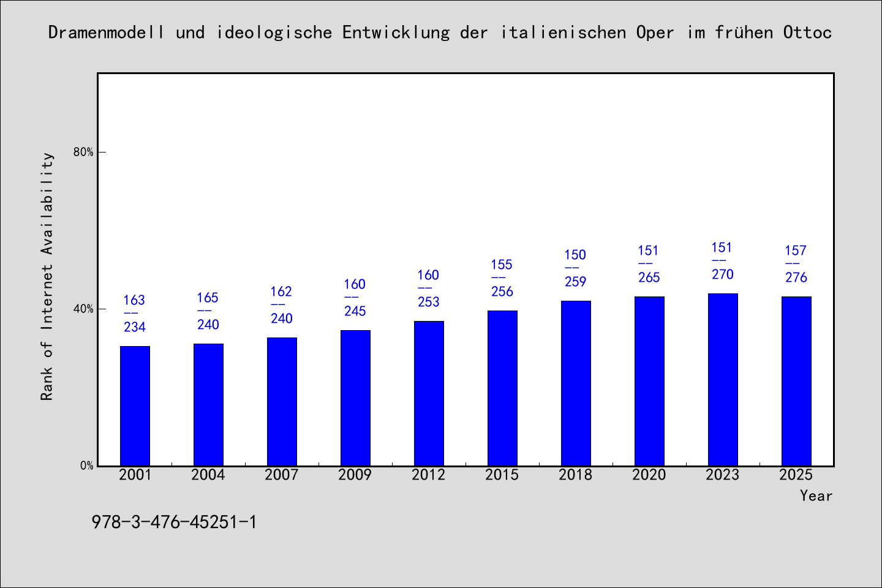Image resolution: width=882 pixels, height=588 pixels.
Task: Click the X-axis label Year
Action: pos(816,496)
